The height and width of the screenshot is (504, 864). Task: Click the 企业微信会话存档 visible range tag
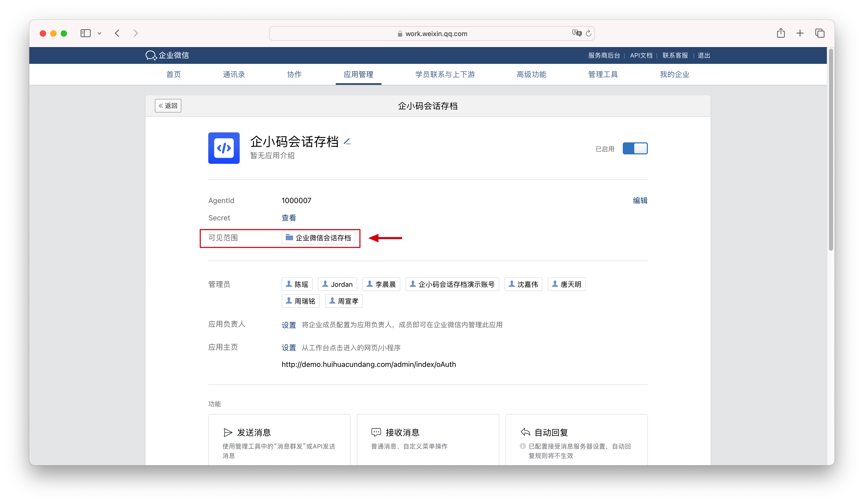(318, 238)
